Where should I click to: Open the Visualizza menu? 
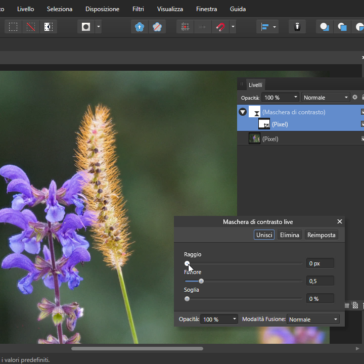pos(170,9)
